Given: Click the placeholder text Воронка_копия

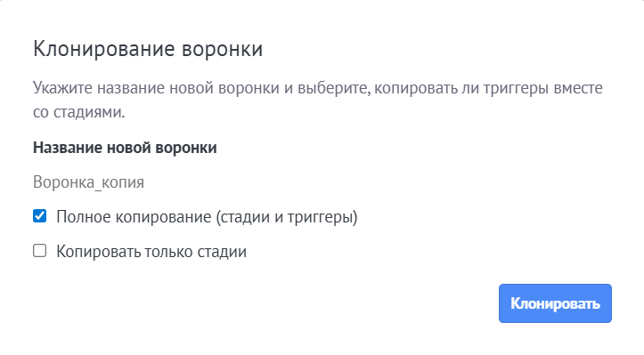Looking at the screenshot, I should pyautogui.click(x=89, y=182).
